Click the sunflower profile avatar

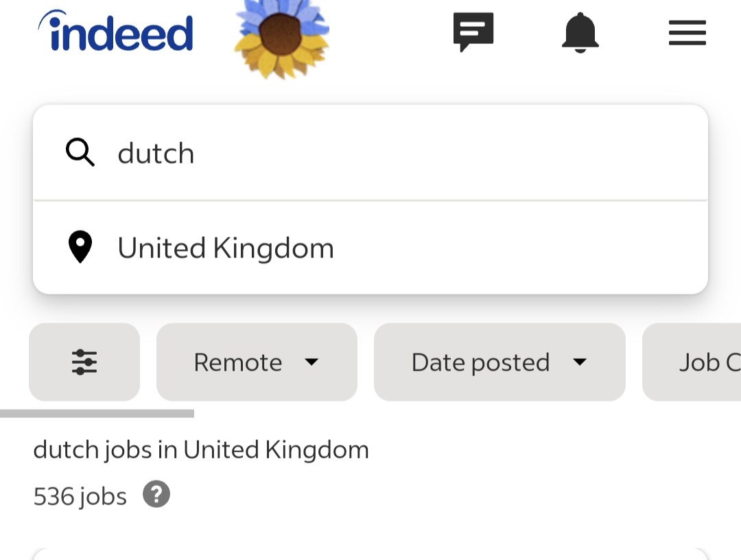[x=280, y=40]
